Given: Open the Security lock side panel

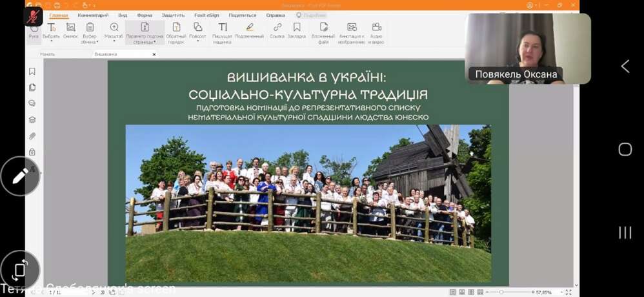Looking at the screenshot, I should click(x=32, y=152).
